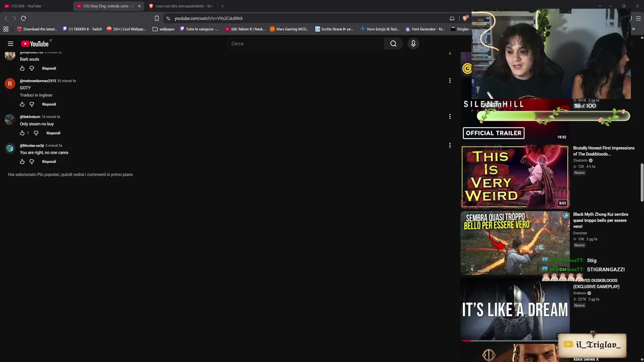Image resolution: width=644 pixels, height=362 pixels.
Task: Click the avatar of @Nicolas-uu3jr
Action: click(10, 148)
